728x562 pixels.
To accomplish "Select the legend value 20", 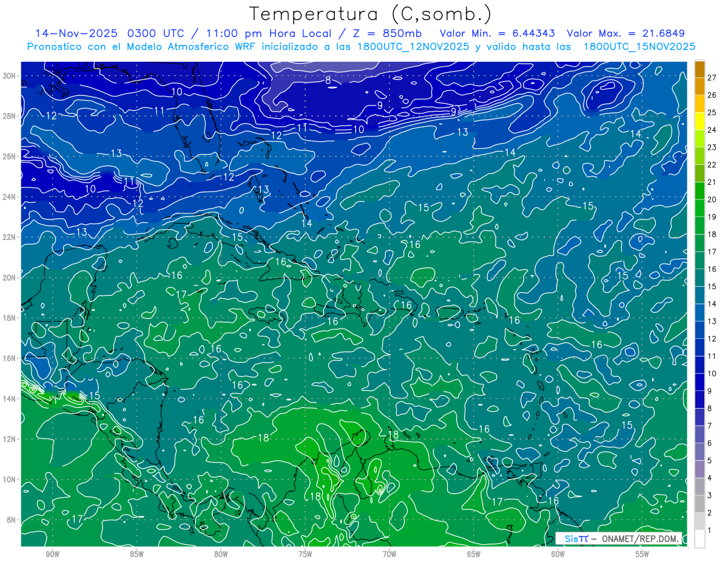I will coord(712,199).
